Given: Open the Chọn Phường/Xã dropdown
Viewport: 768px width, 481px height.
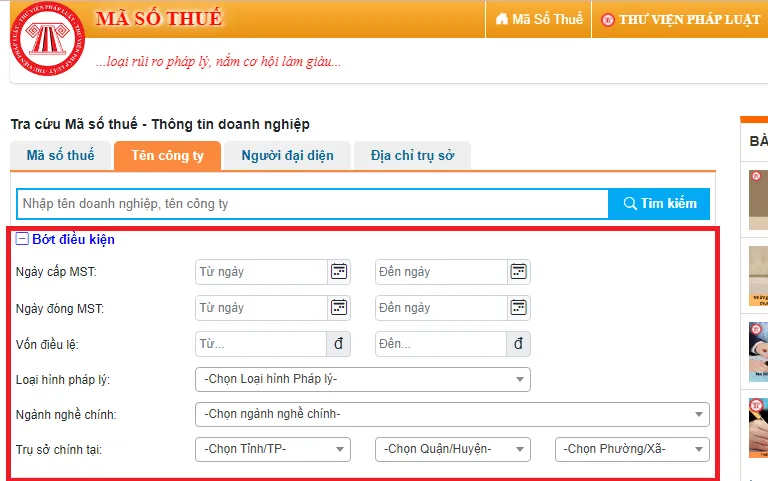Looking at the screenshot, I should click(x=632, y=449).
